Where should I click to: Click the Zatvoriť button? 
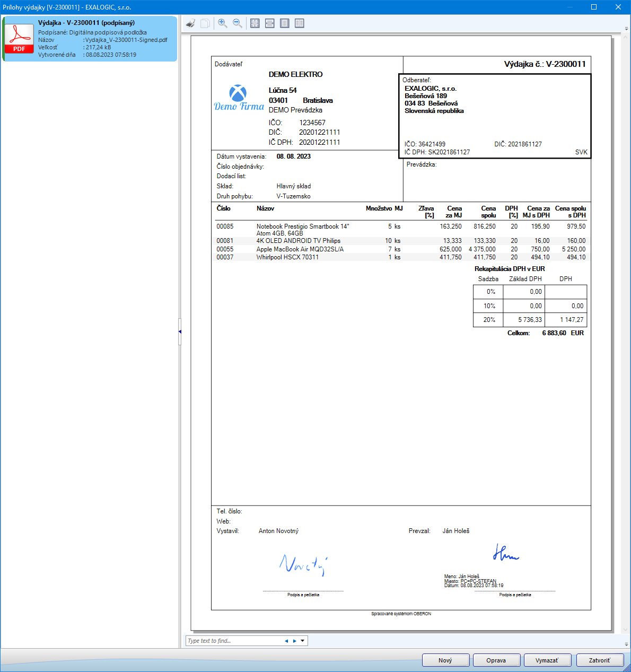[x=600, y=660]
